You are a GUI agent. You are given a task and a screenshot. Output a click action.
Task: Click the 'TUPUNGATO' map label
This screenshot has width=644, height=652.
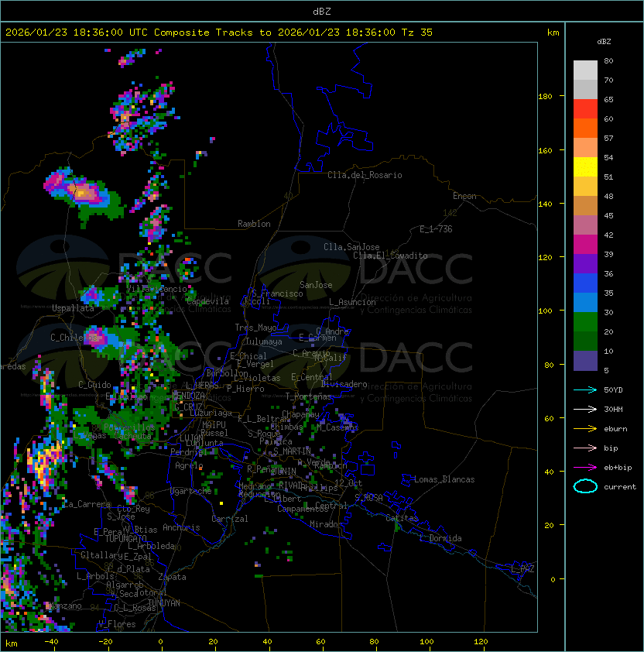point(125,539)
